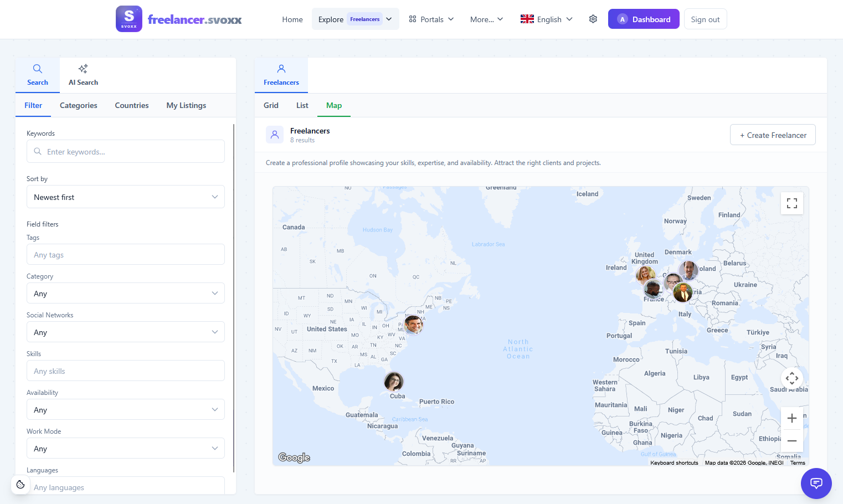The image size is (843, 504).
Task: Open map Keyboard shortcuts
Action: pos(674,462)
